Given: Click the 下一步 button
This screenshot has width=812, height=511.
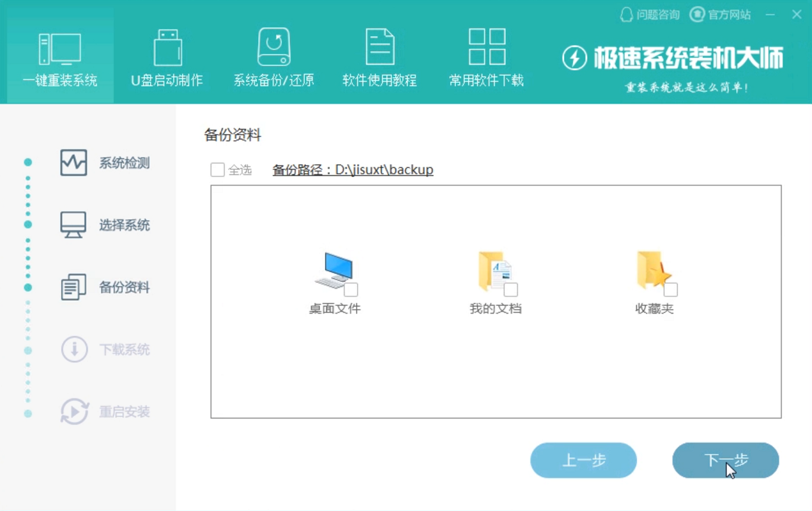Looking at the screenshot, I should pos(725,460).
